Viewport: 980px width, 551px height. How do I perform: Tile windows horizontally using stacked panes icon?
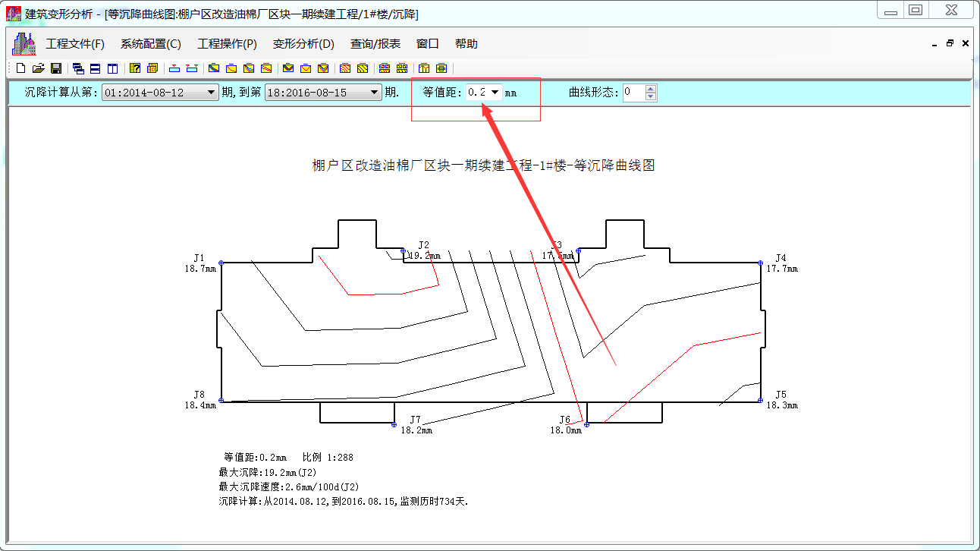tap(95, 68)
